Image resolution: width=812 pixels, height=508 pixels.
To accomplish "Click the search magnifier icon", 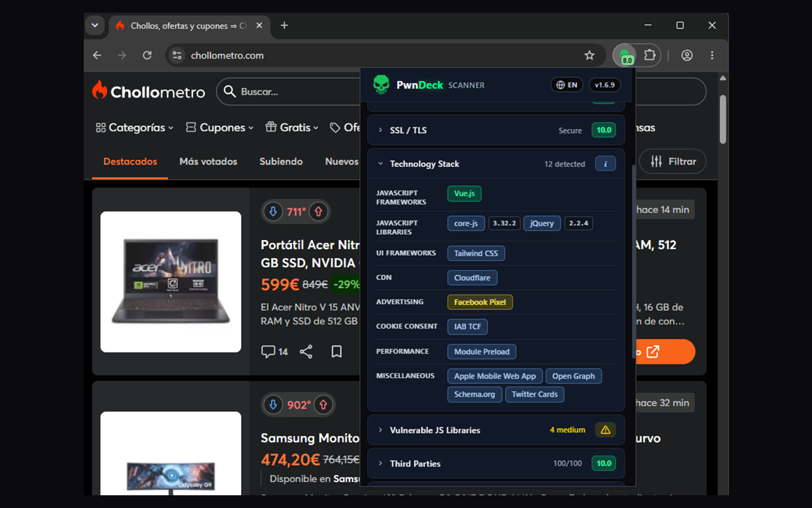I will (230, 91).
